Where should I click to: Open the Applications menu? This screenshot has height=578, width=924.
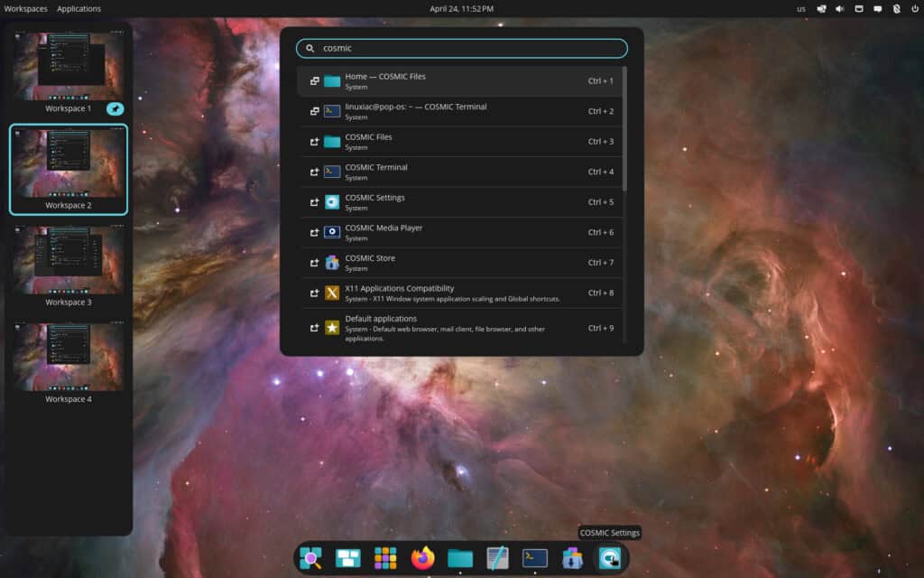pyautogui.click(x=79, y=8)
